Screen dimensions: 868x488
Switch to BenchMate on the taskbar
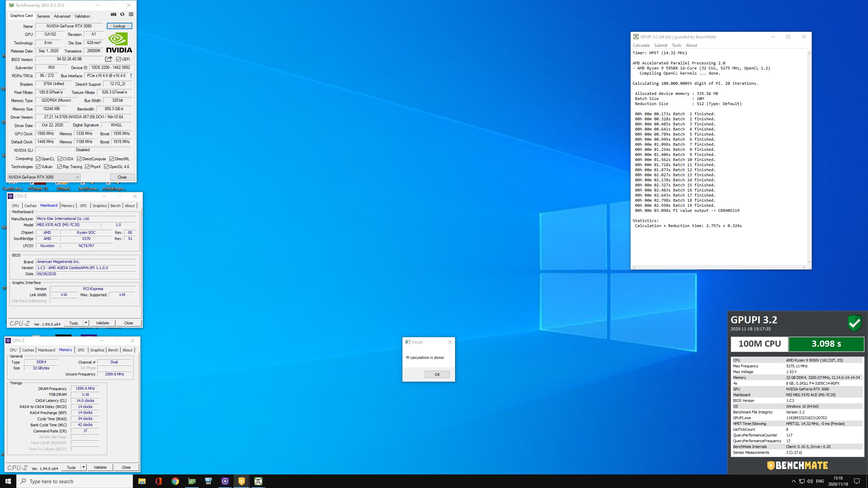pyautogui.click(x=241, y=481)
